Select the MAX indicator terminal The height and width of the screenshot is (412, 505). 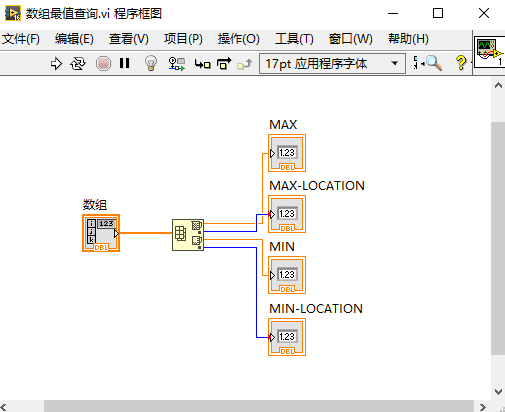click(287, 153)
